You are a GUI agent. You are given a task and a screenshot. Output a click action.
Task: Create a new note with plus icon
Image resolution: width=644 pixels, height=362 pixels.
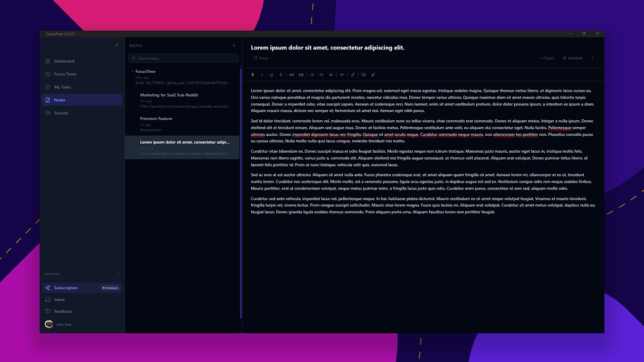pyautogui.click(x=234, y=46)
